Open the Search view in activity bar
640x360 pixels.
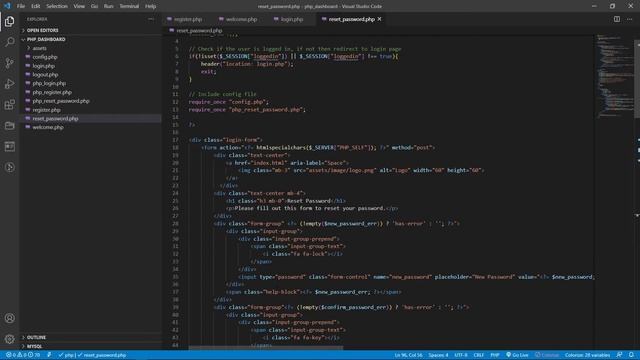[x=9, y=42]
